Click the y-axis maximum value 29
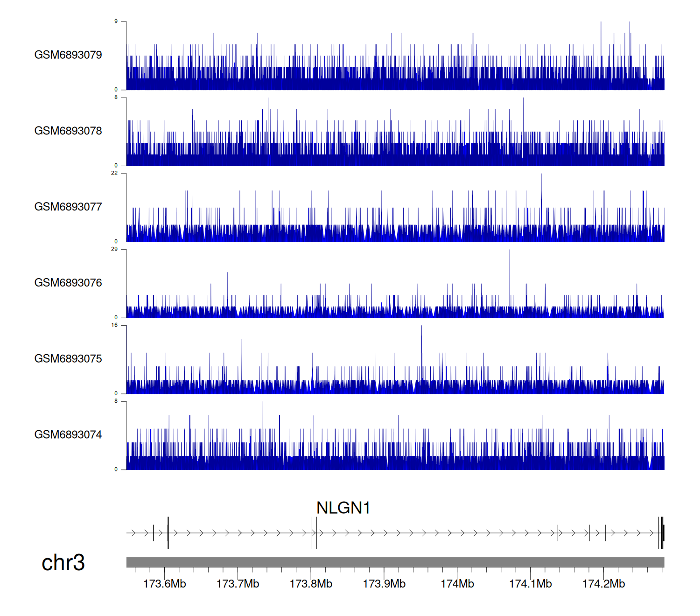This screenshot has height=616, width=700. click(x=114, y=249)
